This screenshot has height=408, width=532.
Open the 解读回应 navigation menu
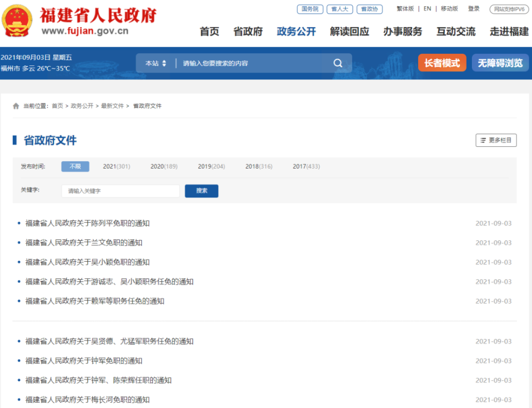click(350, 31)
